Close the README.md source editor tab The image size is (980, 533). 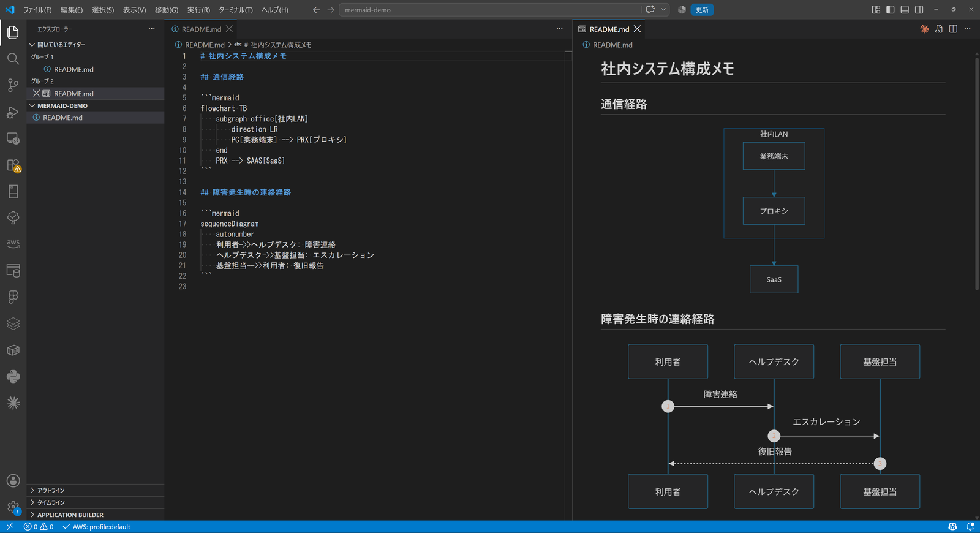(229, 29)
